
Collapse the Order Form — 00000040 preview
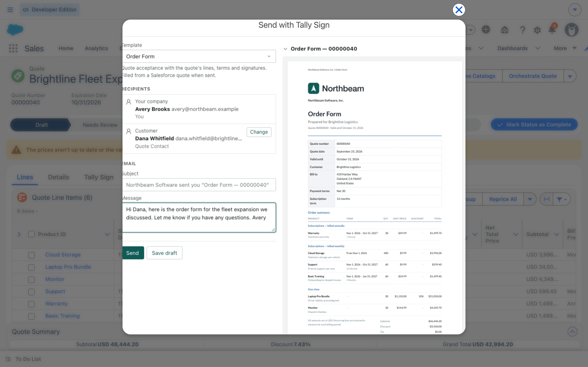tap(285, 49)
